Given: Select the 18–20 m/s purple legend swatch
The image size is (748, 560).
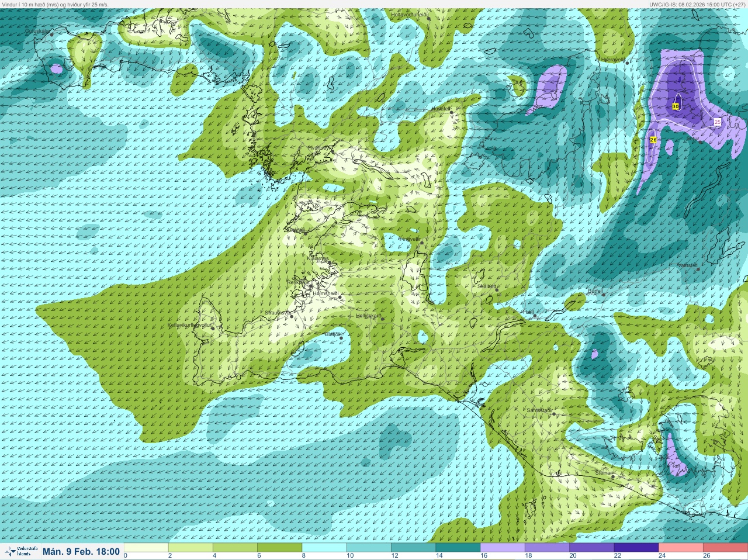Looking at the screenshot, I should click(x=547, y=548).
